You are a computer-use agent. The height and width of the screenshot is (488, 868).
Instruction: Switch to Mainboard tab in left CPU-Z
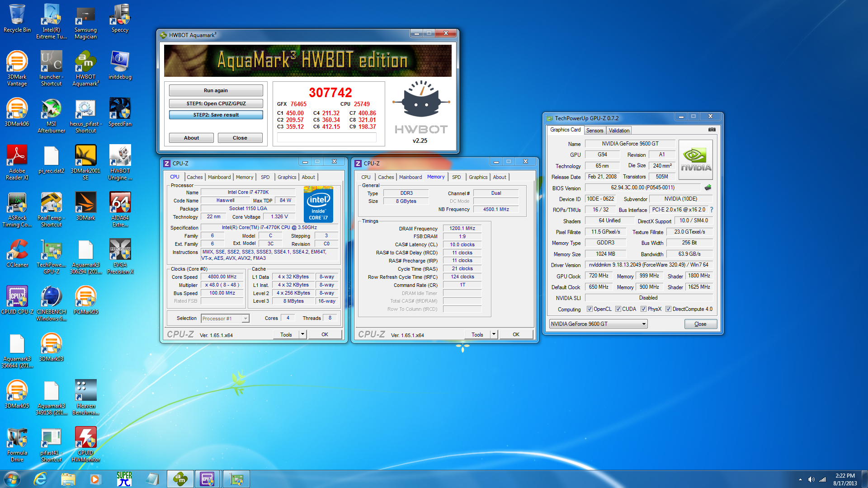(x=219, y=177)
